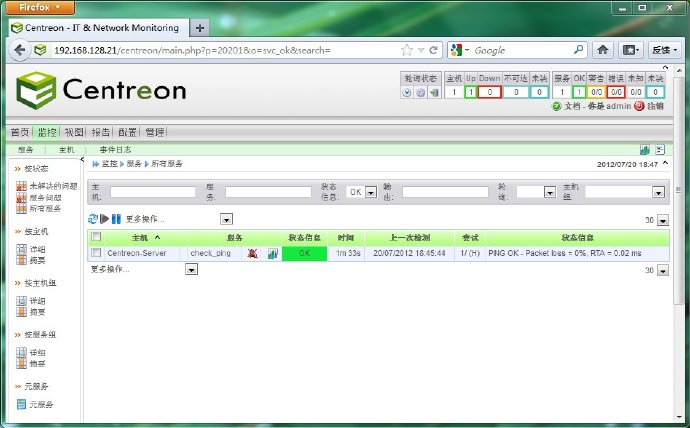Open the graph icon on check_ping row
This screenshot has width=690, height=428.
click(273, 253)
